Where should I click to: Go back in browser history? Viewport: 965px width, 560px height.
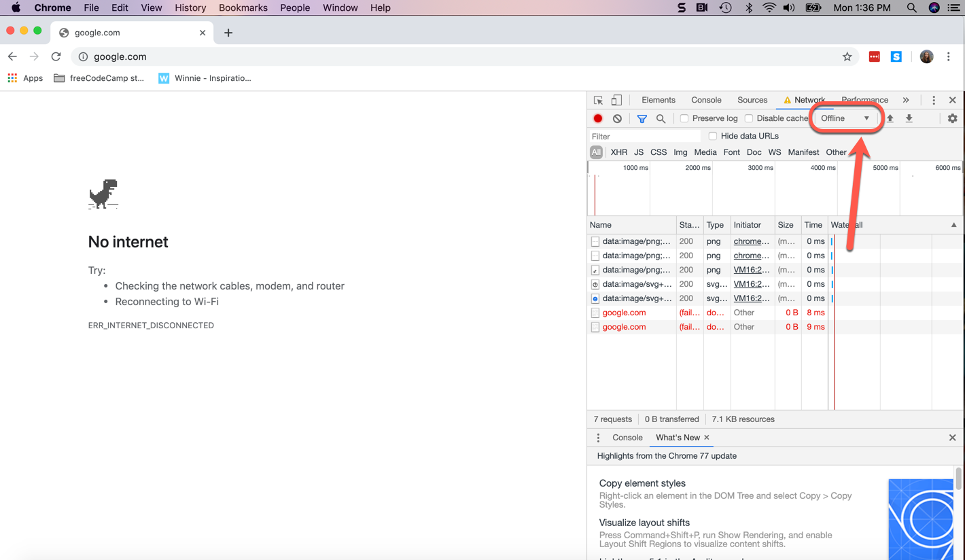pos(12,56)
